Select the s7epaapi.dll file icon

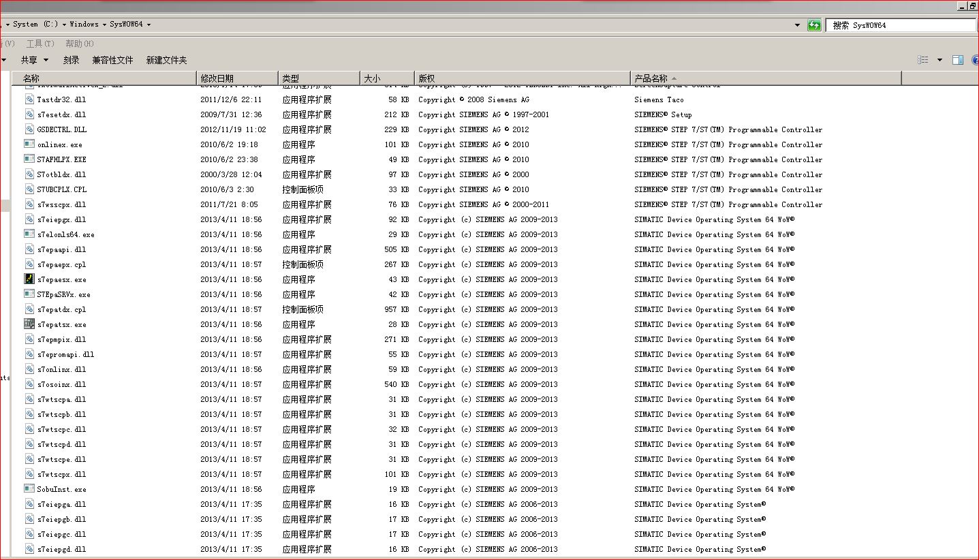pyautogui.click(x=29, y=249)
